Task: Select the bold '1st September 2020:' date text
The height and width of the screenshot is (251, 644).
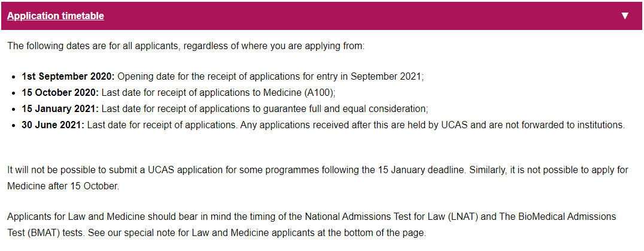Action: (x=69, y=77)
